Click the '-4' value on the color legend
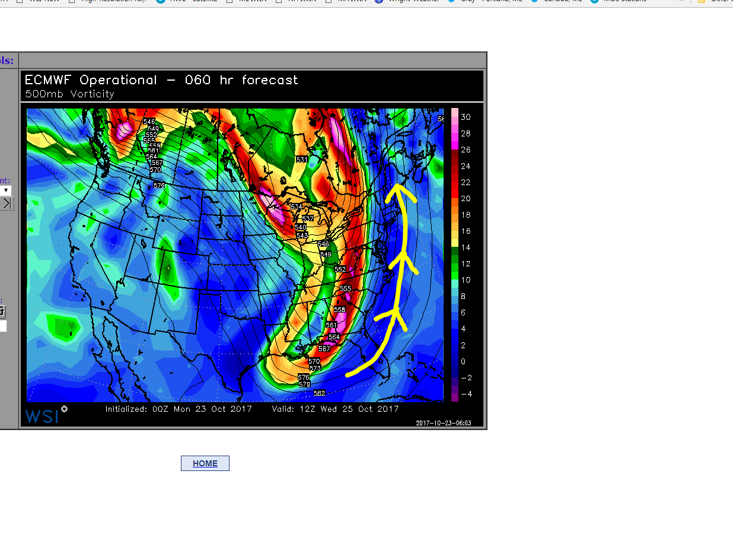Viewport: 733px width, 560px height. pyautogui.click(x=467, y=394)
